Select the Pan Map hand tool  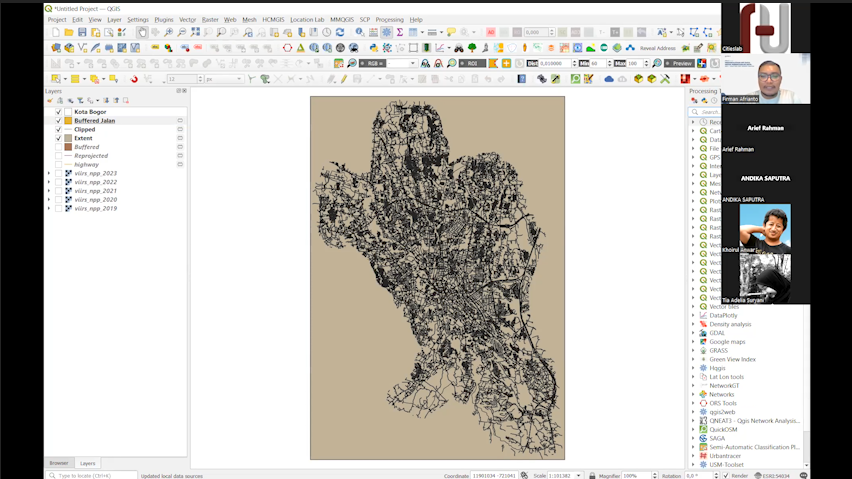pyautogui.click(x=143, y=32)
